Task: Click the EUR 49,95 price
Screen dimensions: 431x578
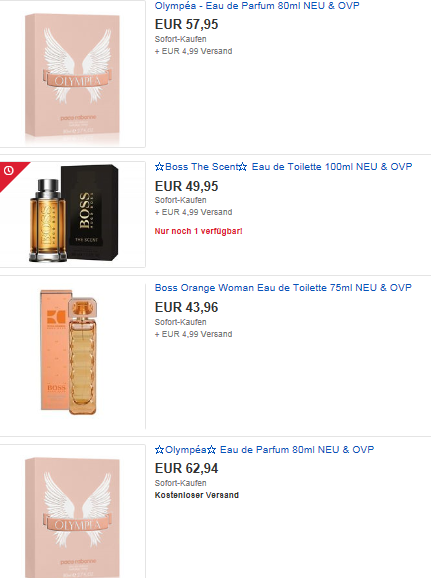Action: [187, 186]
